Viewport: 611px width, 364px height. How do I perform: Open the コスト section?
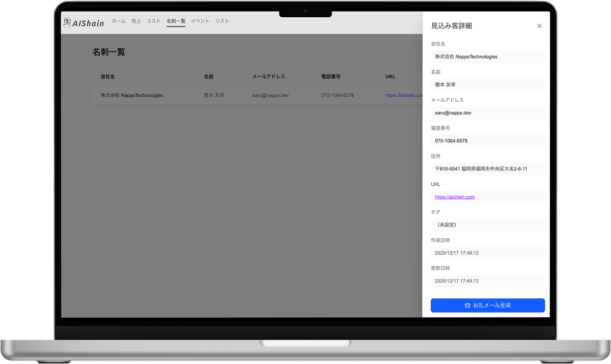click(x=153, y=21)
